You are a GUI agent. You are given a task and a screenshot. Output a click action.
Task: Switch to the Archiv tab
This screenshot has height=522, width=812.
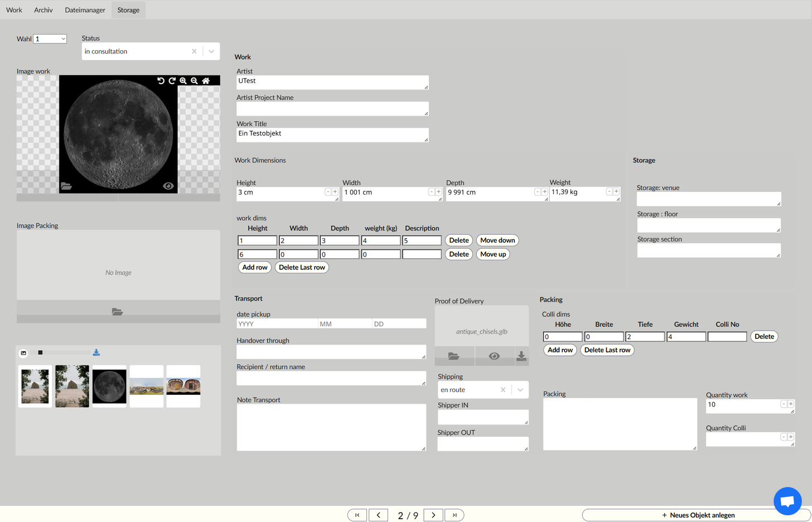click(x=43, y=10)
